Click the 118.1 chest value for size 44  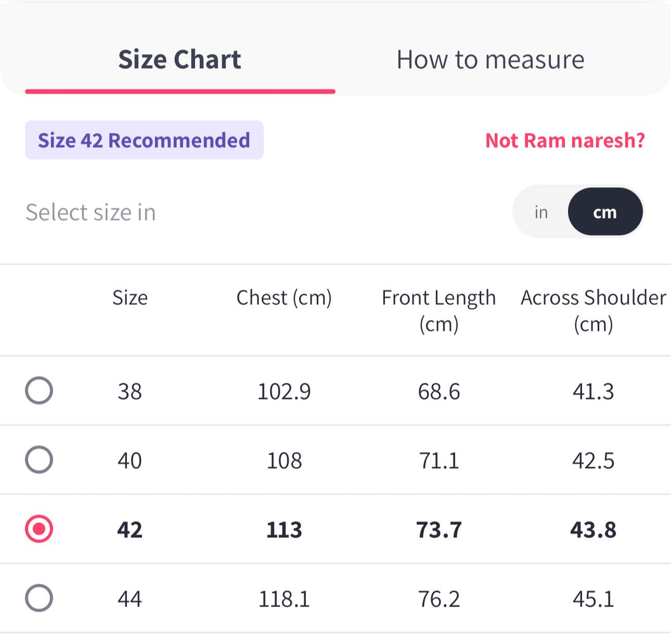click(284, 599)
